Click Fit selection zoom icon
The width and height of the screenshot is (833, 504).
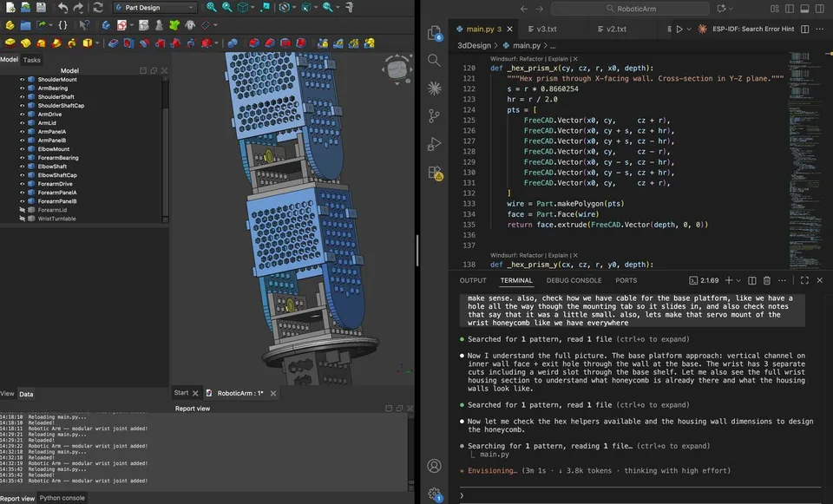click(227, 8)
